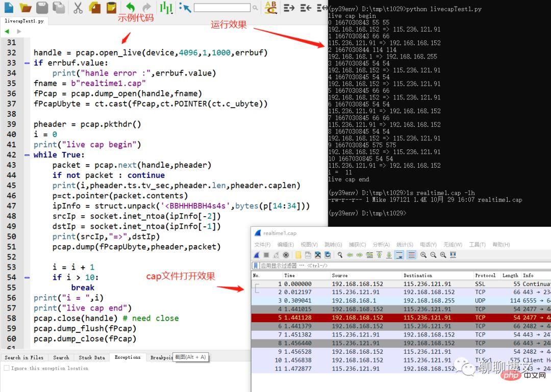Toggle Wireshark packet colorize button
The width and height of the screenshot is (551, 392).
point(412,255)
